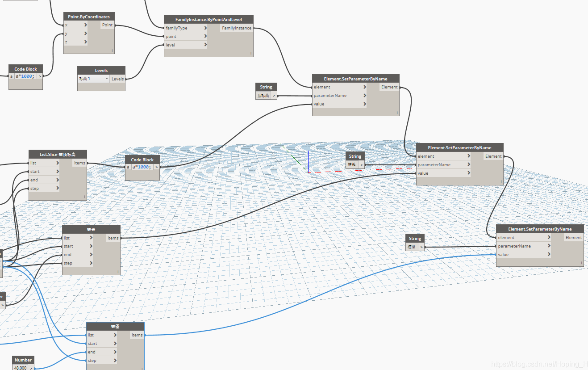Select title bar of blue-outlined 桩径 node

pyautogui.click(x=115, y=327)
